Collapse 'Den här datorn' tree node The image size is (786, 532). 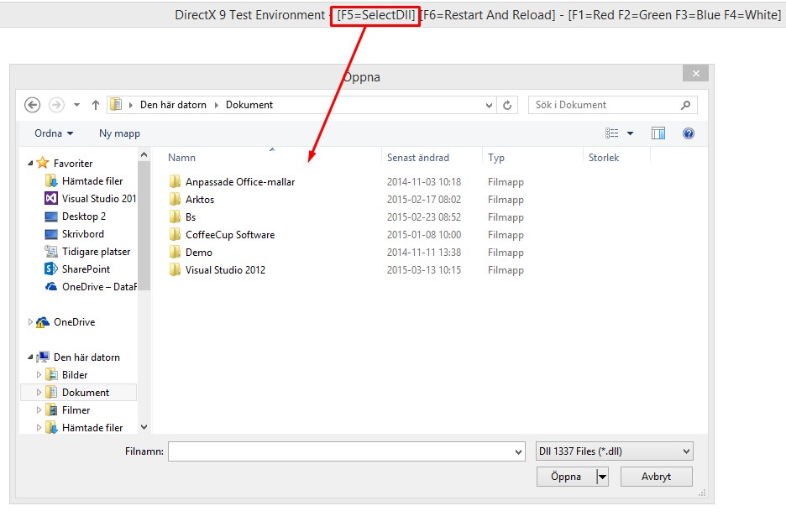[x=30, y=357]
